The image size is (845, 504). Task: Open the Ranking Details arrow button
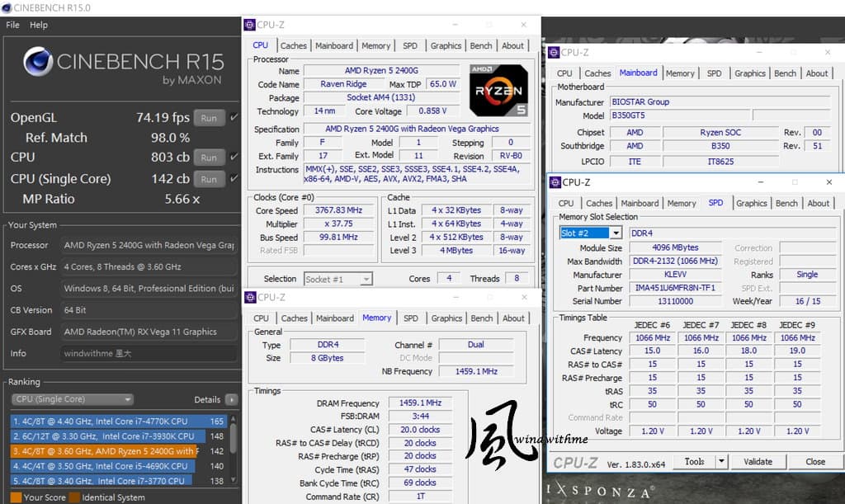click(232, 399)
